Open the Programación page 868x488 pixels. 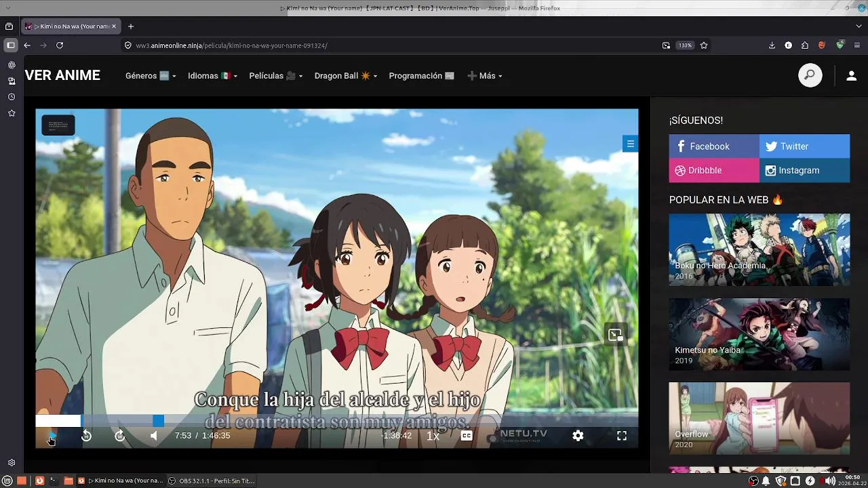tap(421, 76)
